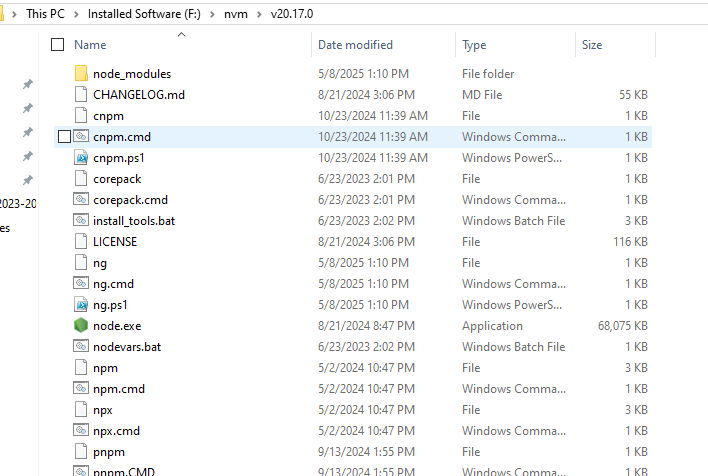
Task: Click the v20.17.0 breadcrumb segment
Action: pos(292,14)
